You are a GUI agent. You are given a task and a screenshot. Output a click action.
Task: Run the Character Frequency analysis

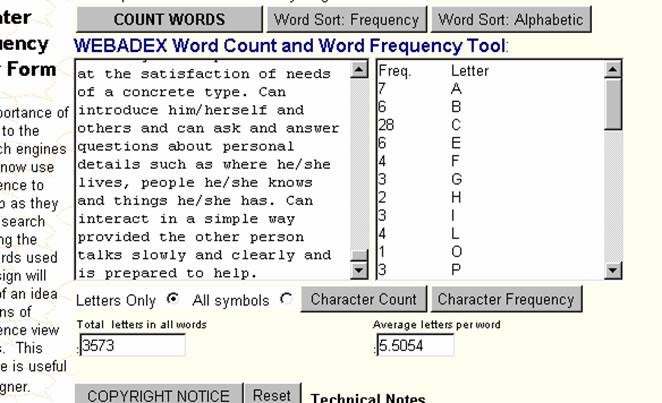point(506,299)
